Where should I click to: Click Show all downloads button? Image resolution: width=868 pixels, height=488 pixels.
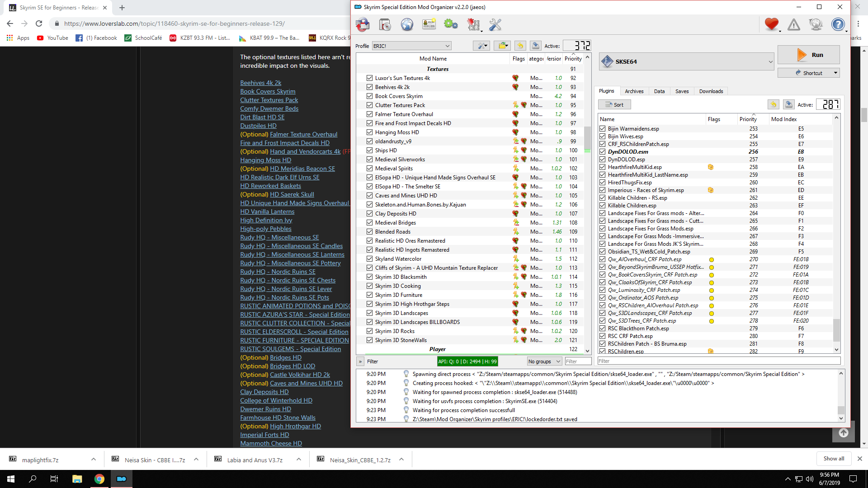834,459
